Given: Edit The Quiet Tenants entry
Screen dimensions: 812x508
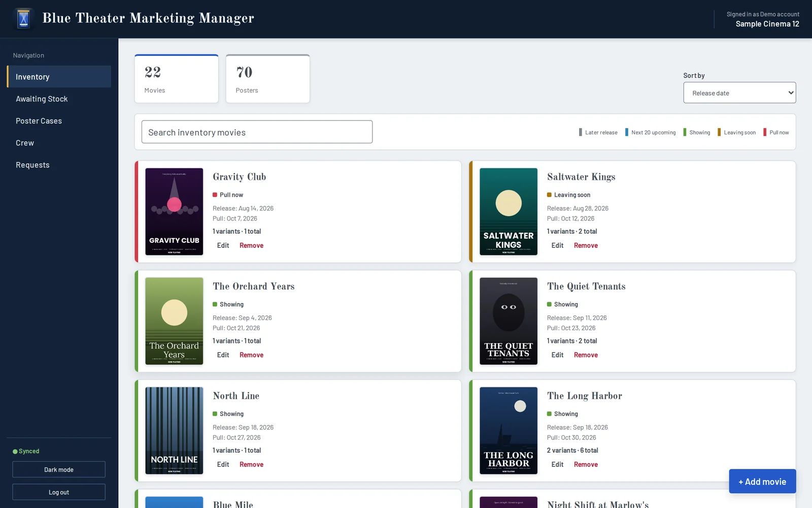Looking at the screenshot, I should click(558, 355).
